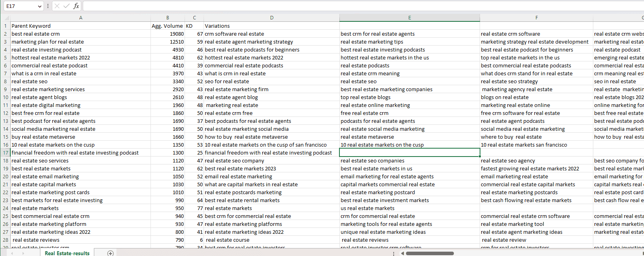
Task: Select cell 'real estate email marketing'
Action: tap(81, 176)
